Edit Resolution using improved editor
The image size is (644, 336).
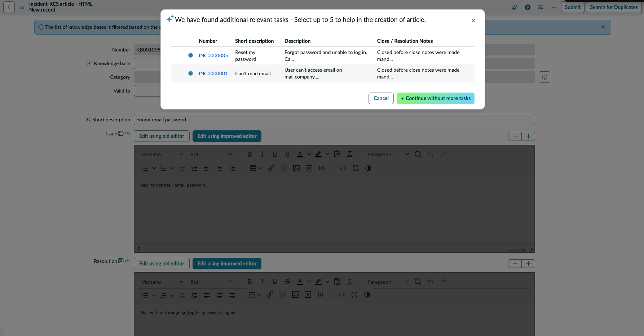(227, 264)
